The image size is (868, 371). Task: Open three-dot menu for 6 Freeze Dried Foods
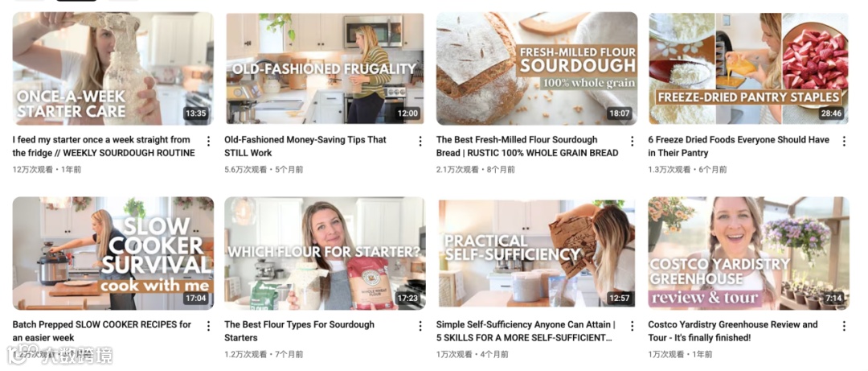point(844,141)
